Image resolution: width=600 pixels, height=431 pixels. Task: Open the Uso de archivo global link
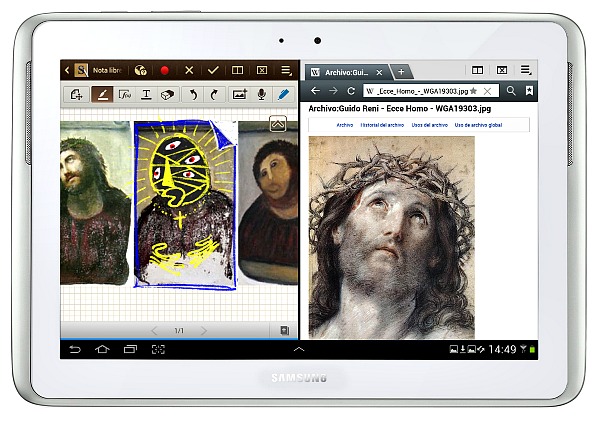click(x=491, y=125)
